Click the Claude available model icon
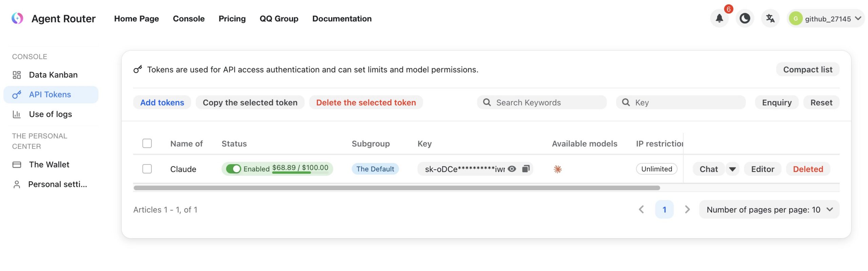The image size is (868, 271). coord(557,169)
